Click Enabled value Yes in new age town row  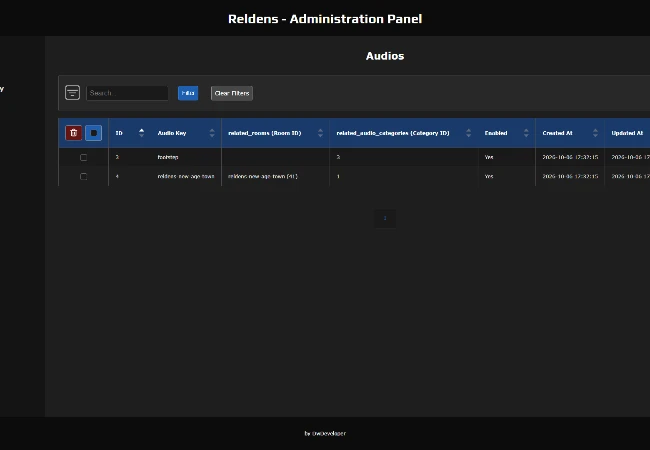coord(489,176)
